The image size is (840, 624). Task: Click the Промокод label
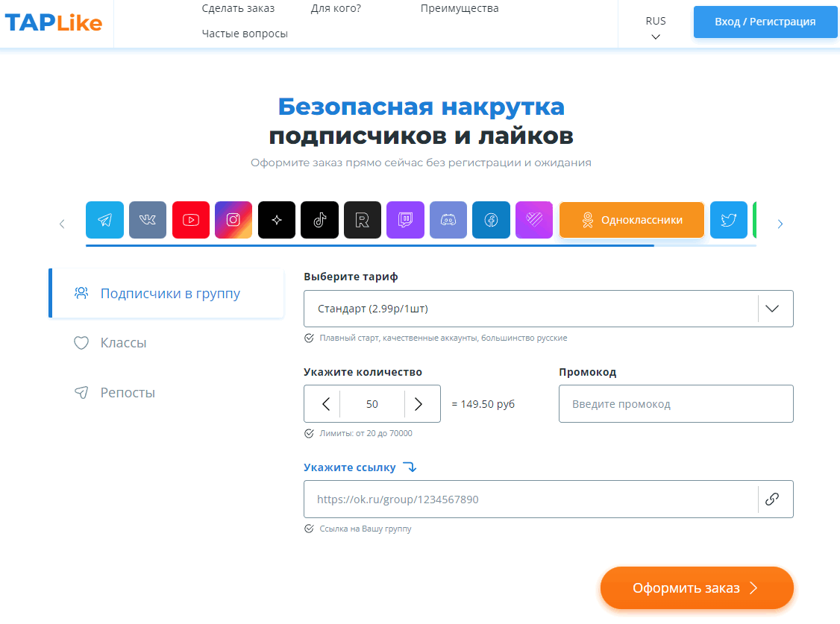588,372
